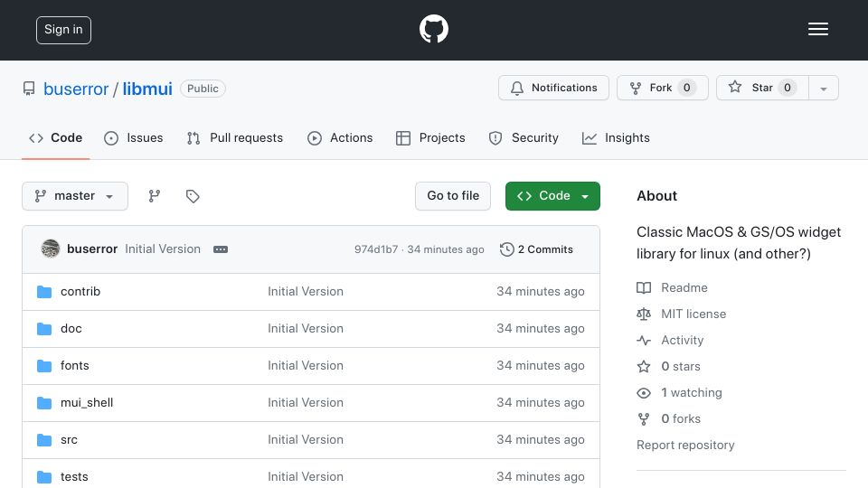Click the contrib folder icon
868x488 pixels.
(44, 292)
